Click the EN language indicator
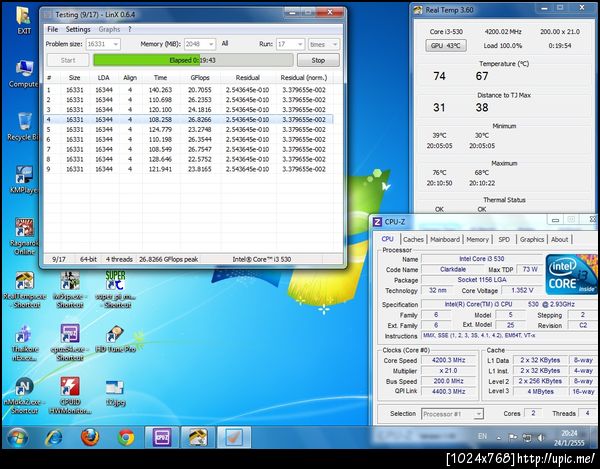Viewport: 600px width, 469px height. pyautogui.click(x=482, y=436)
